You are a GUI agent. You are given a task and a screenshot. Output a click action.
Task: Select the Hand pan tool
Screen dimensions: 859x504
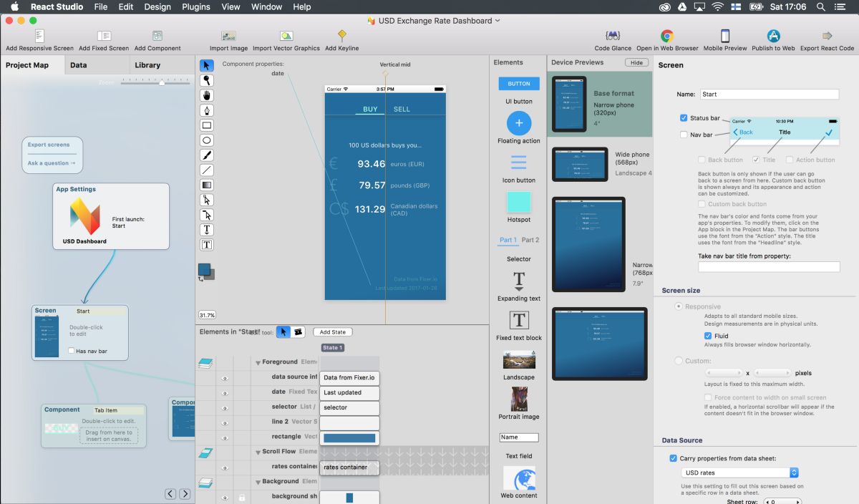pyautogui.click(x=207, y=95)
